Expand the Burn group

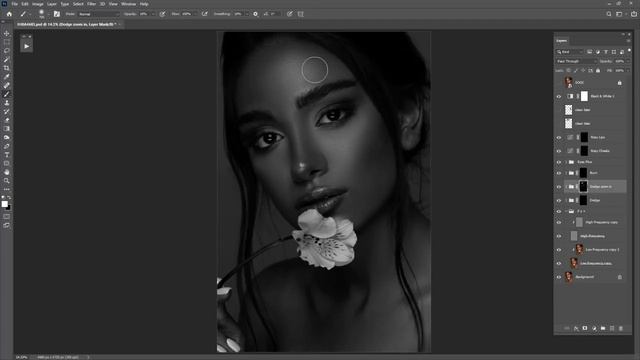point(566,173)
